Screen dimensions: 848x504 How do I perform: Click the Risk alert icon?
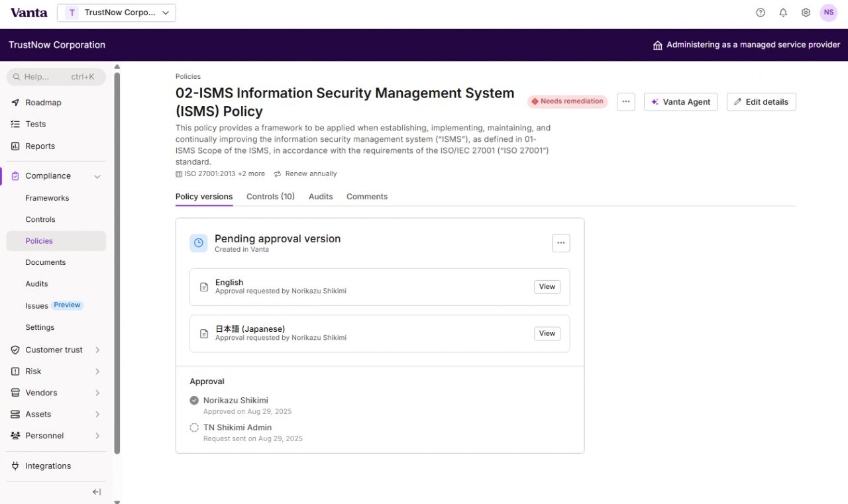[15, 372]
